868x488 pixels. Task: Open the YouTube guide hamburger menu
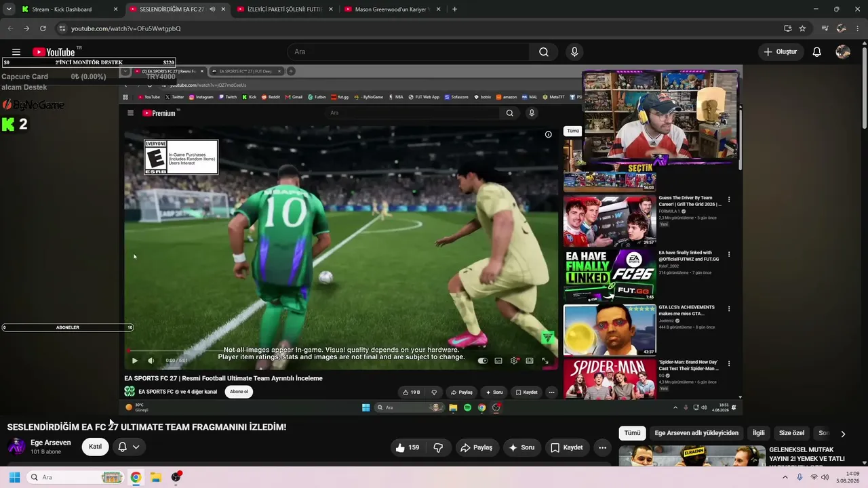(x=16, y=52)
